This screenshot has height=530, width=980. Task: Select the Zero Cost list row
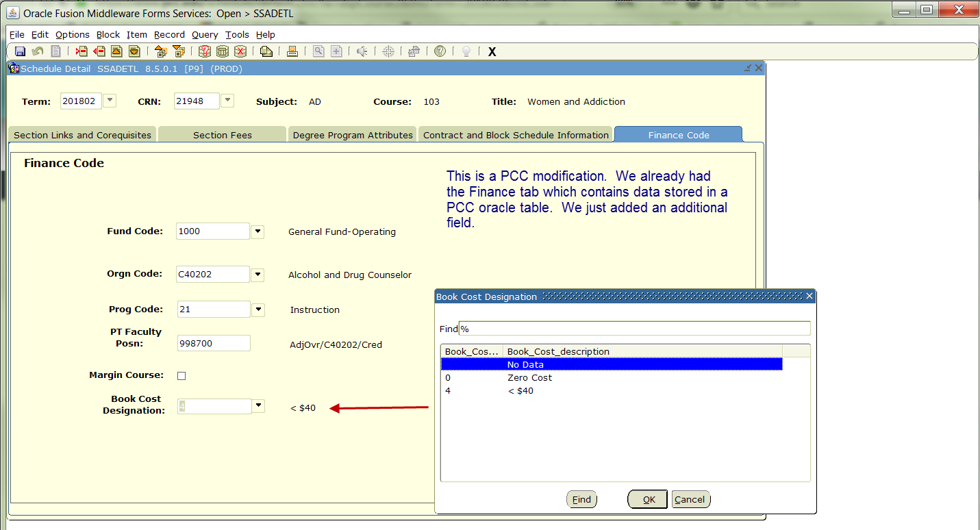coord(612,377)
